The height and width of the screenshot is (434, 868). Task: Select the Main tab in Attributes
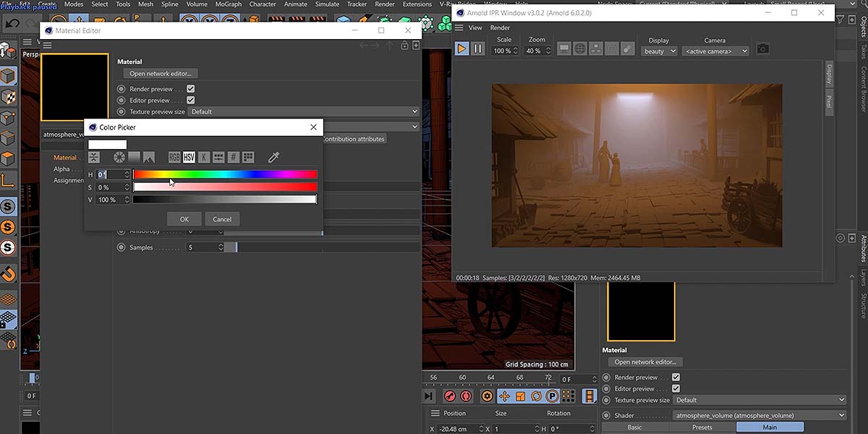[770, 427]
